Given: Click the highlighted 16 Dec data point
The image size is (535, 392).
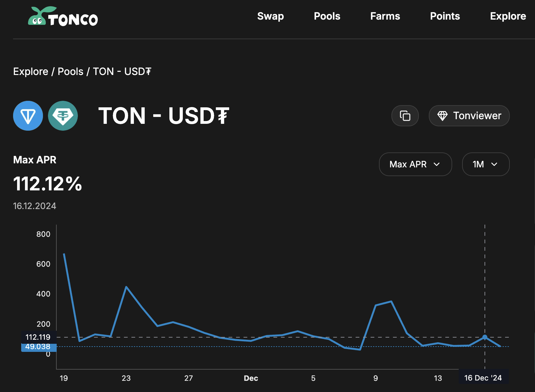Looking at the screenshot, I should [x=485, y=337].
